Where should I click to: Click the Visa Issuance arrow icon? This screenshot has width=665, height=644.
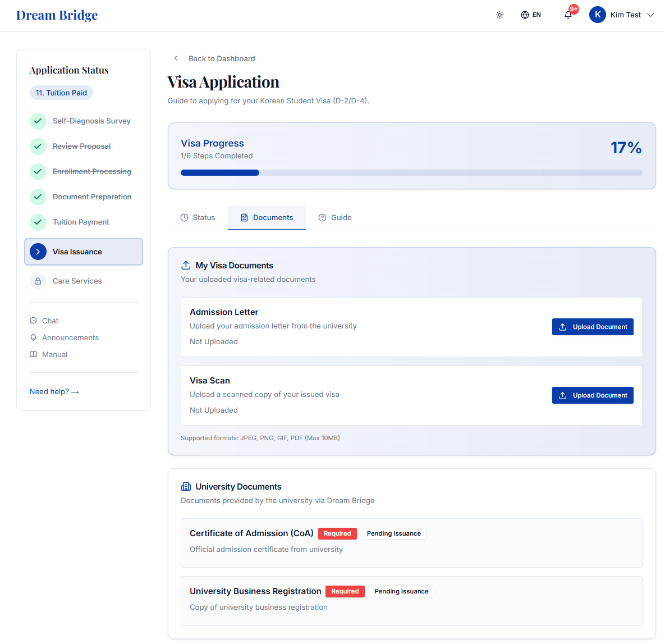[38, 252]
